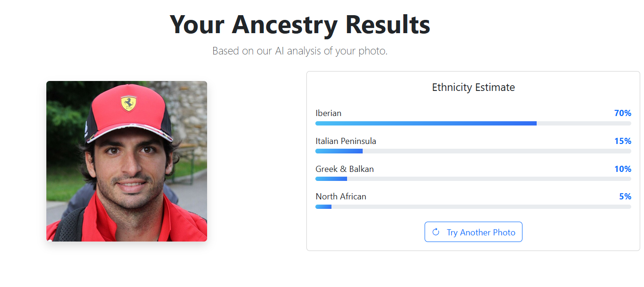Viewport: 644px width, 287px height.
Task: Click the 70% value
Action: (x=623, y=113)
